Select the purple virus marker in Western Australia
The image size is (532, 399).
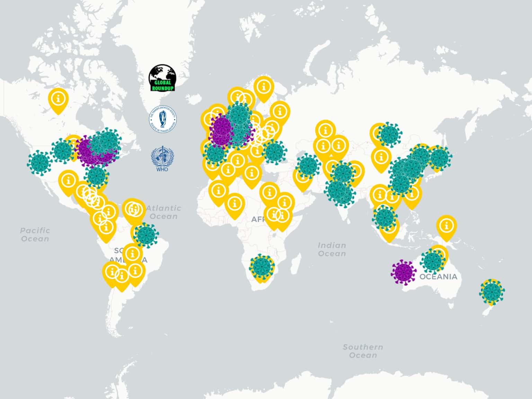coord(404,272)
